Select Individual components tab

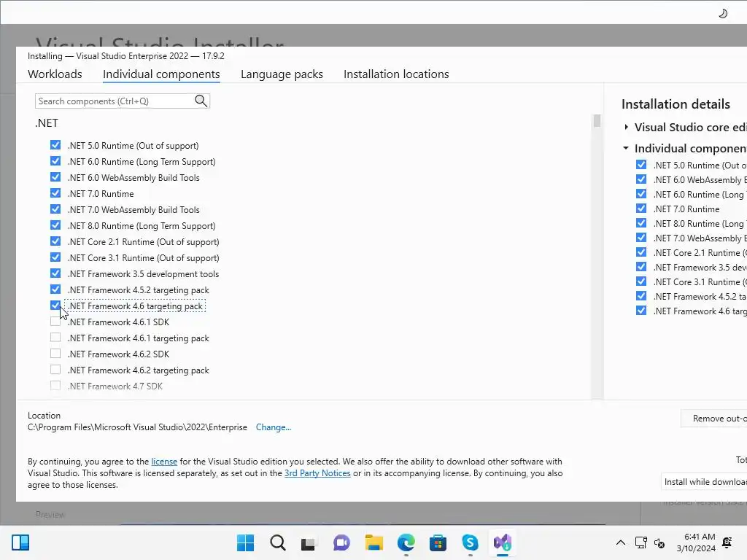click(161, 74)
